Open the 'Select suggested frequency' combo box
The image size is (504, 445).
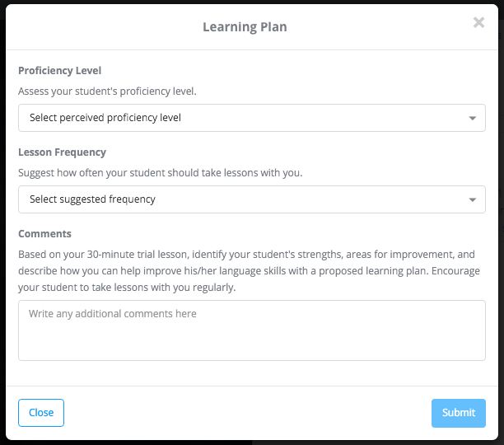click(252, 199)
